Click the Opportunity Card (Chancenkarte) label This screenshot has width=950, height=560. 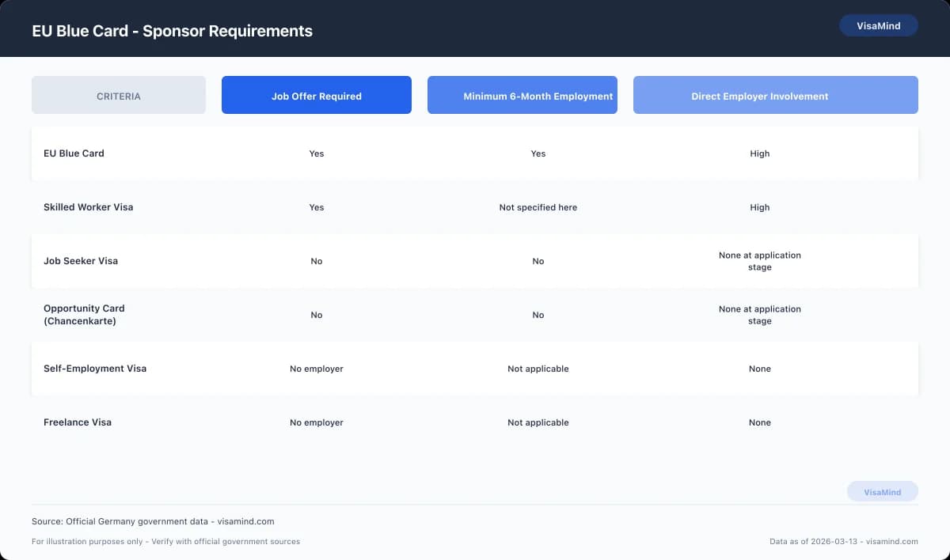point(84,314)
